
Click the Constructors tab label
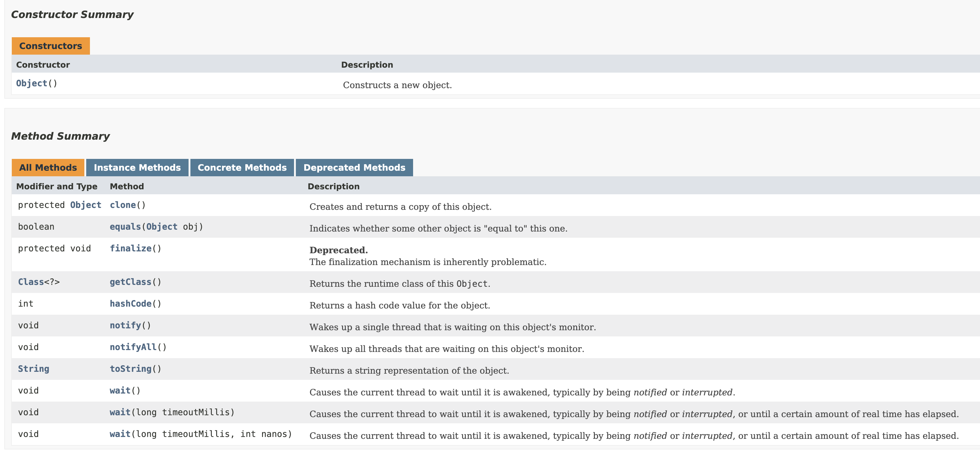(51, 46)
